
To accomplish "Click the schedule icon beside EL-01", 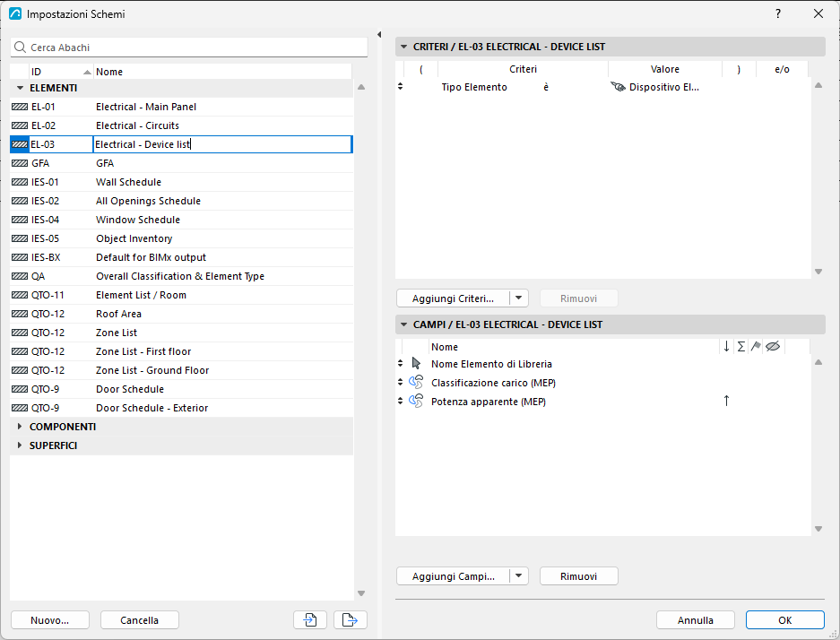I will click(x=20, y=107).
